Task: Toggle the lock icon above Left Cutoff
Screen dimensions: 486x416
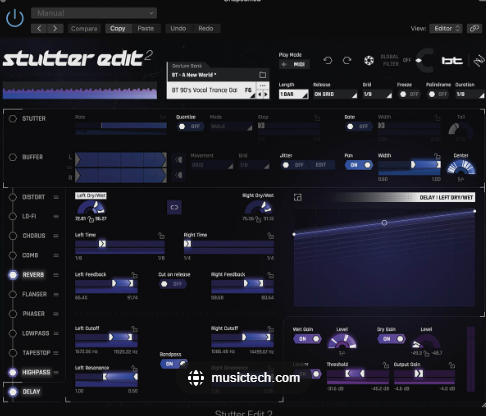Action: [134, 329]
